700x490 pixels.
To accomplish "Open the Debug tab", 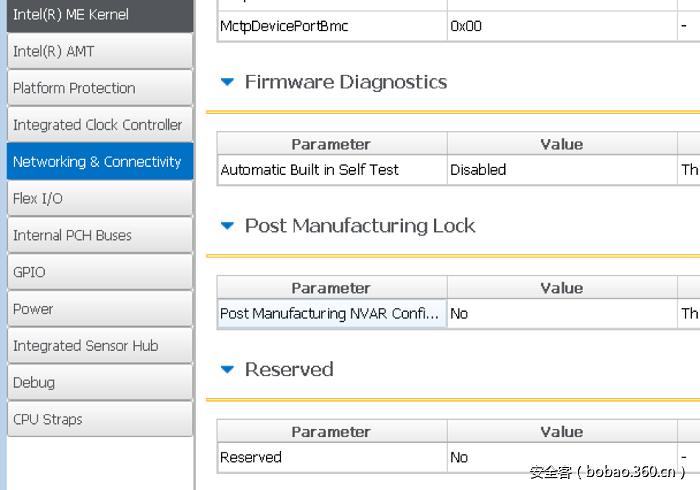I will click(x=97, y=383).
